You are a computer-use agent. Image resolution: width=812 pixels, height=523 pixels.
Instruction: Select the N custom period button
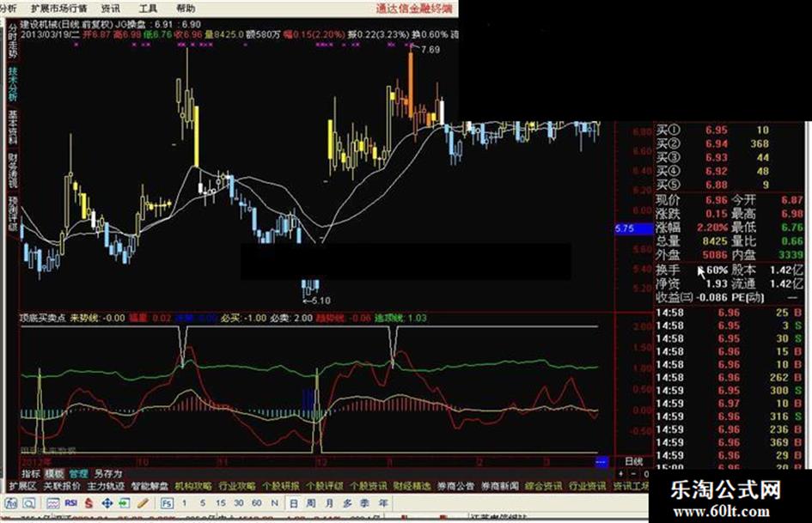274,502
